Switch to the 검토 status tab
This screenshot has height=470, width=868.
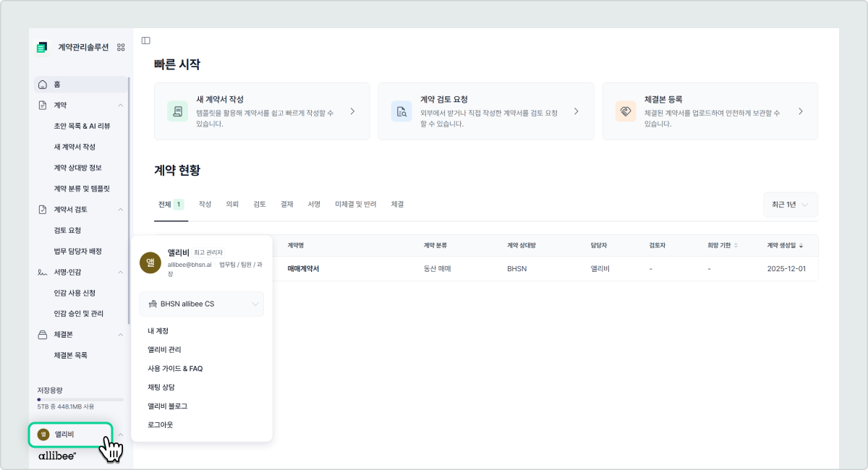coord(259,205)
